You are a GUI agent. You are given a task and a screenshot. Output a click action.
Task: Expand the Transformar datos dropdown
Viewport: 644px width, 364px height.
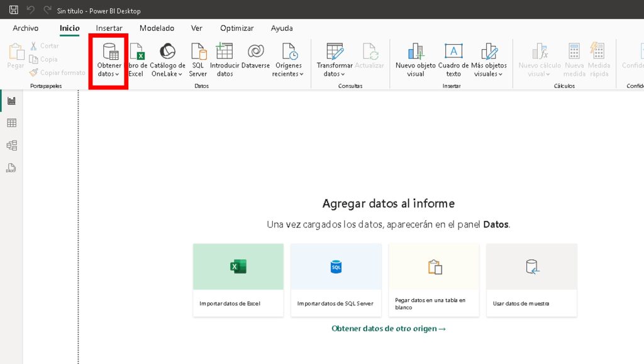tap(335, 74)
